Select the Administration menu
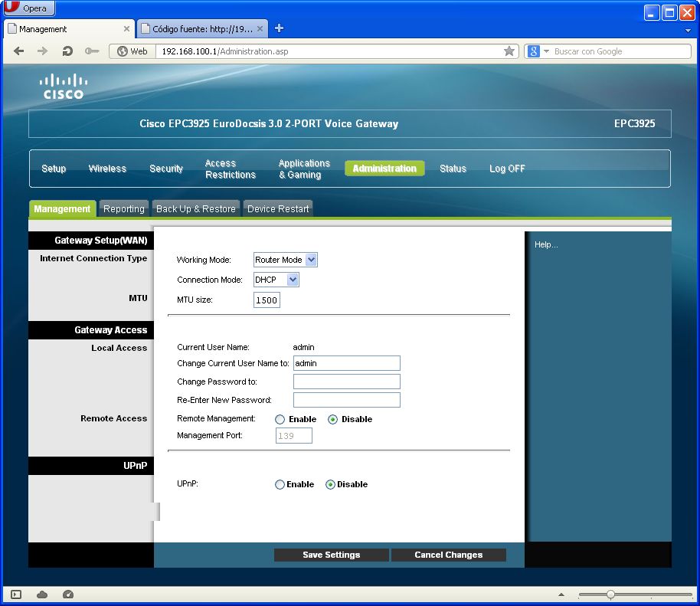This screenshot has width=700, height=606. coord(384,169)
